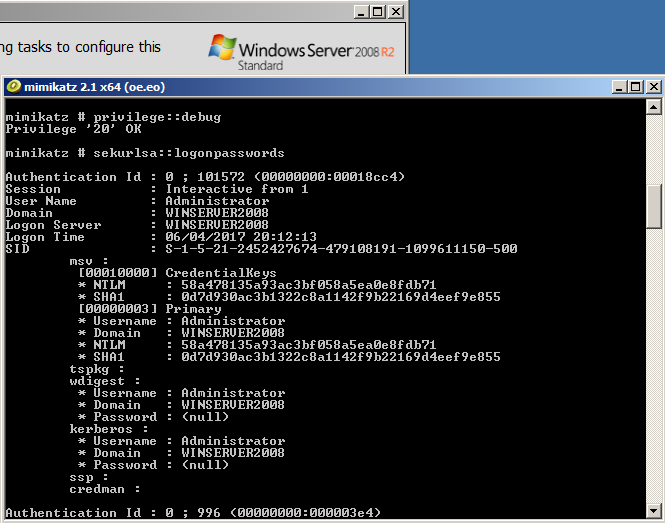Click the Logon Time 06/04/2017 20:12:13 value

point(241,237)
